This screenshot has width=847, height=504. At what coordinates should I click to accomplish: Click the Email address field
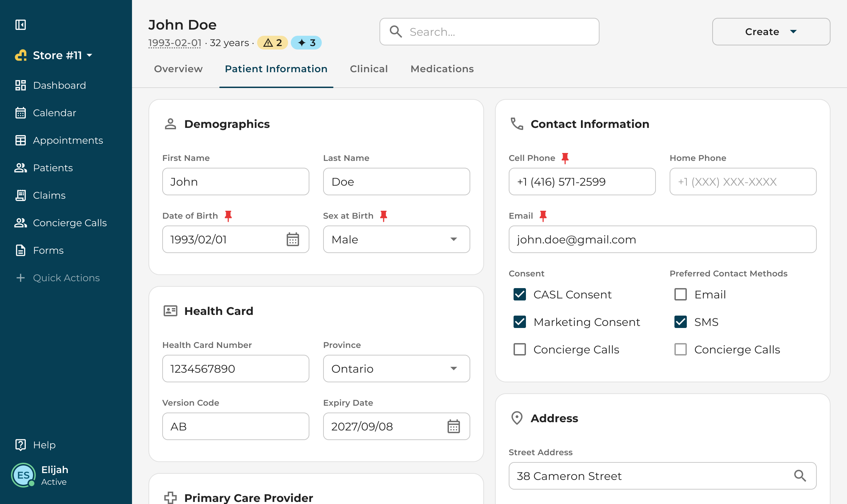[662, 239]
